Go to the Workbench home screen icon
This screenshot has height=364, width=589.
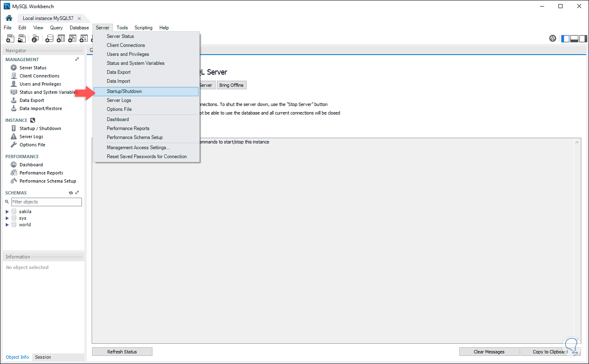(9, 18)
